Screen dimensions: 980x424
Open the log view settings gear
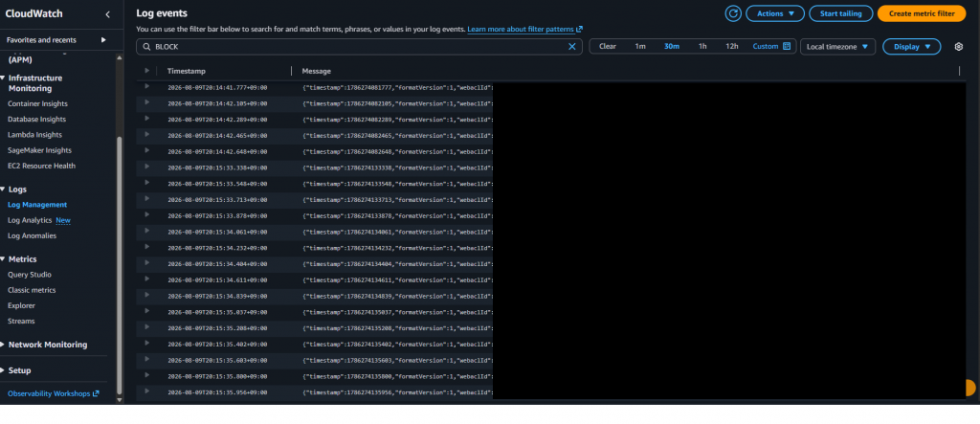959,46
